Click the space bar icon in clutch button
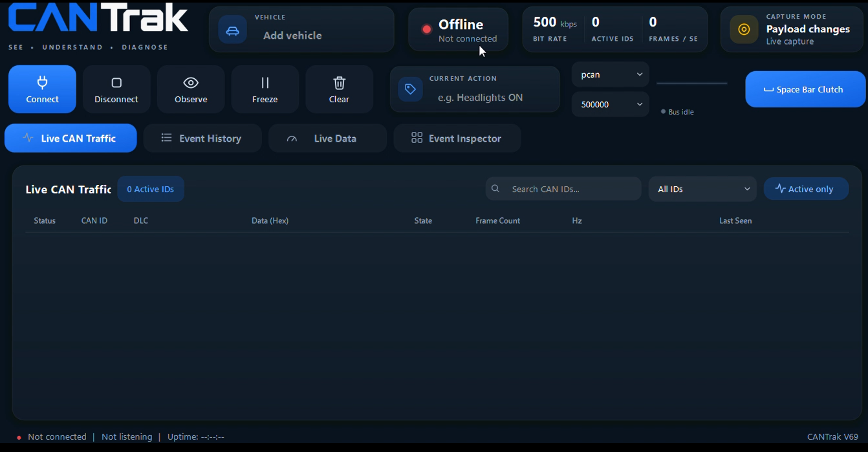Viewport: 868px width, 452px height. [768, 90]
